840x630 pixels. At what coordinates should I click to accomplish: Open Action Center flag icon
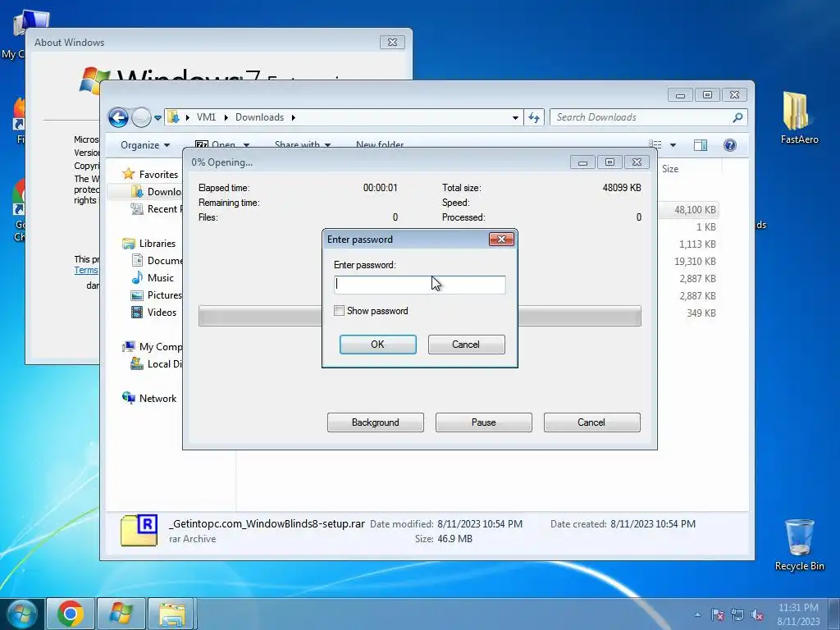pyautogui.click(x=717, y=614)
